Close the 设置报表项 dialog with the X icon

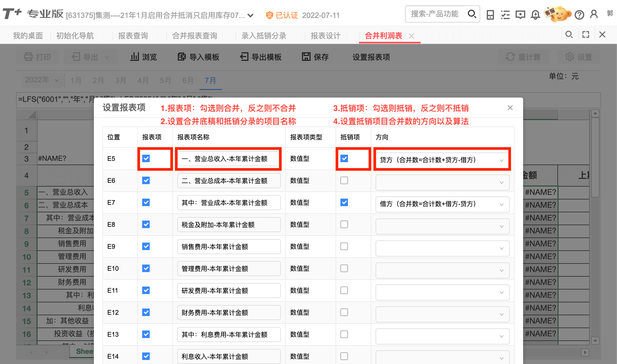coord(510,108)
